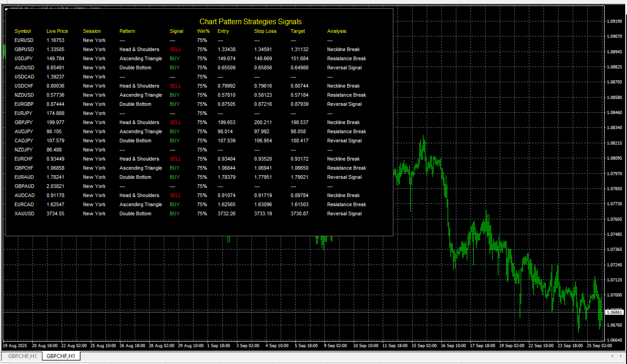This screenshot has height=364, width=627.
Task: Select the EURGBP symbol in the table
Action: (x=25, y=104)
